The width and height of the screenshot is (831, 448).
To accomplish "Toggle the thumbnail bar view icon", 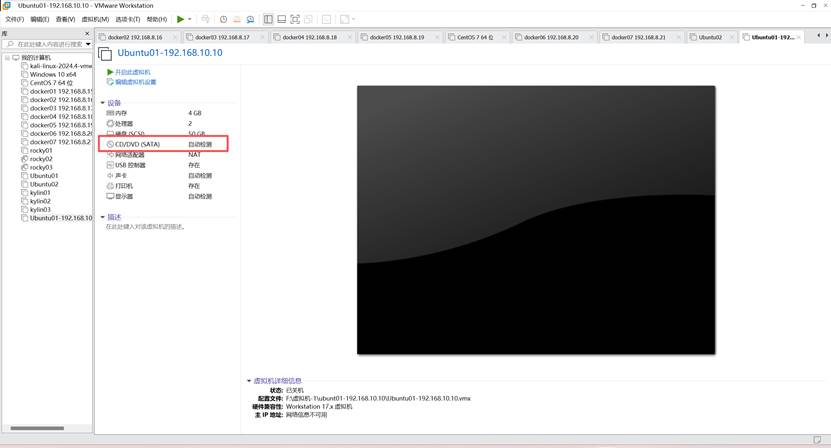I will tap(281, 19).
